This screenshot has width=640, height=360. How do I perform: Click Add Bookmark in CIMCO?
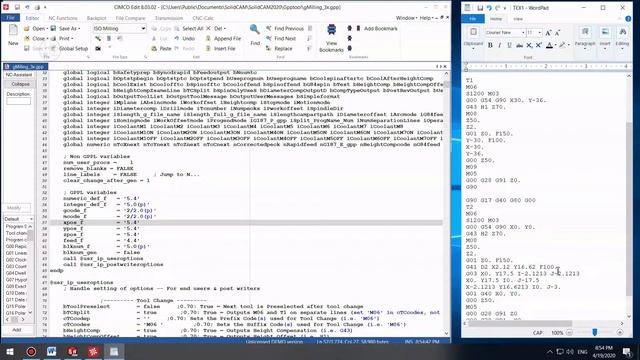(x=377, y=29)
